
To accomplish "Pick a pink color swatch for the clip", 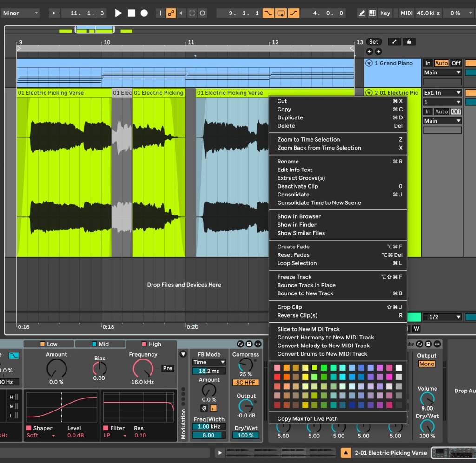I will coord(277,367).
